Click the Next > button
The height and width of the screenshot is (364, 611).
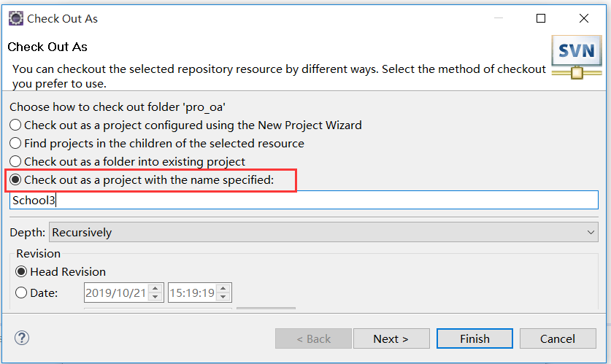pos(391,338)
